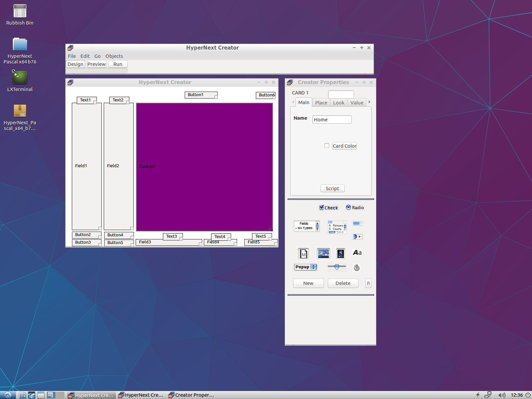Viewport: 532px width, 399px height.
Task: Open the Popup menu object dropdown
Action: click(306, 267)
